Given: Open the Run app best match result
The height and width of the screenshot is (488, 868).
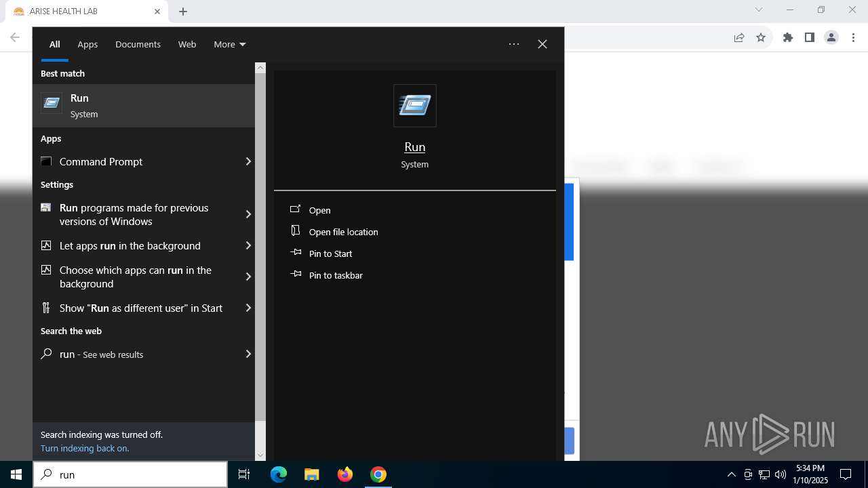Looking at the screenshot, I should [144, 106].
